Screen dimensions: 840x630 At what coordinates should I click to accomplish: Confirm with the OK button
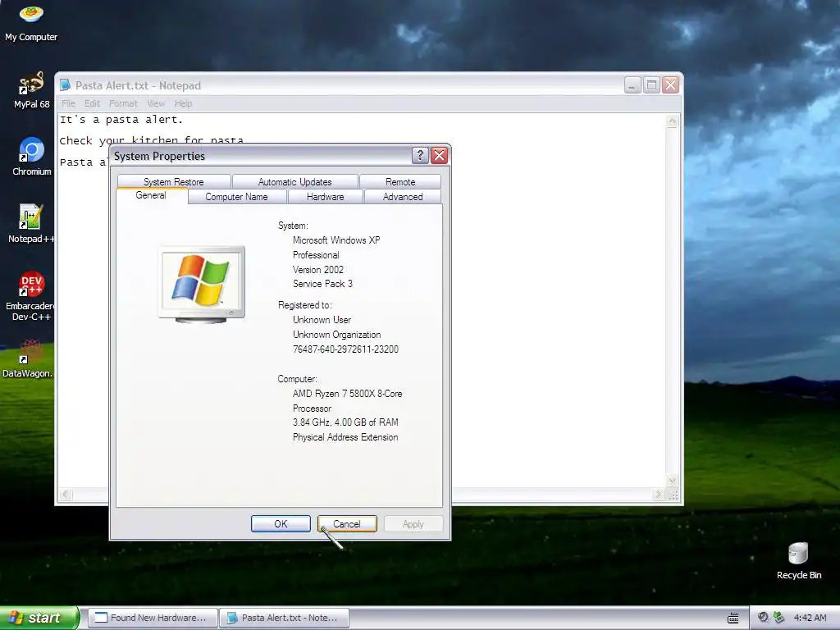pos(281,524)
